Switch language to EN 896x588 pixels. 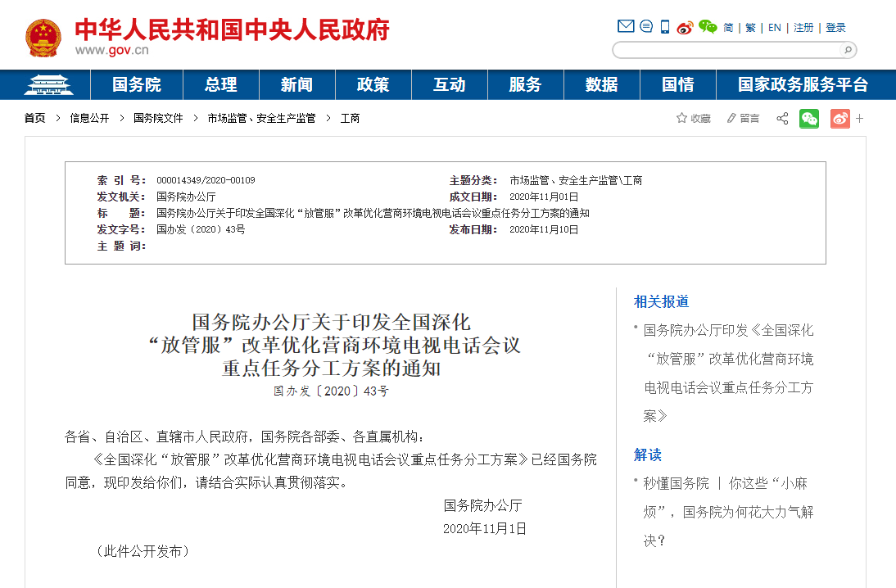coord(775,28)
